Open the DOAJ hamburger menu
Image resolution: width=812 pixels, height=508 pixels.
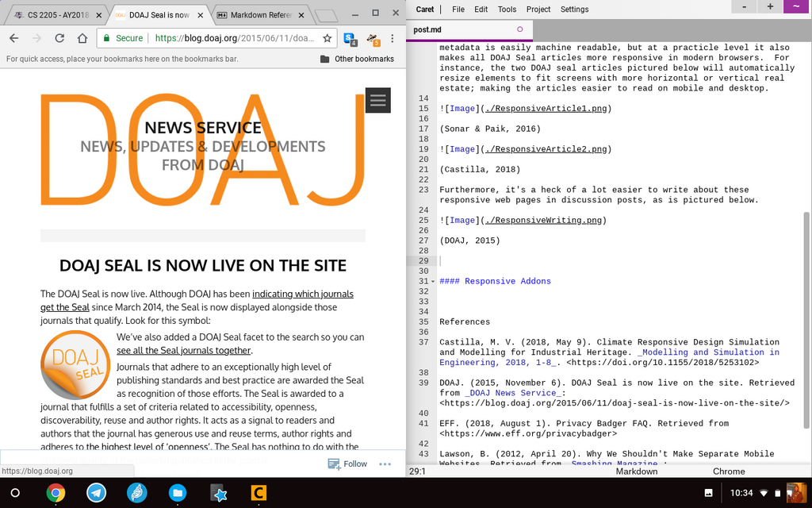tap(378, 100)
